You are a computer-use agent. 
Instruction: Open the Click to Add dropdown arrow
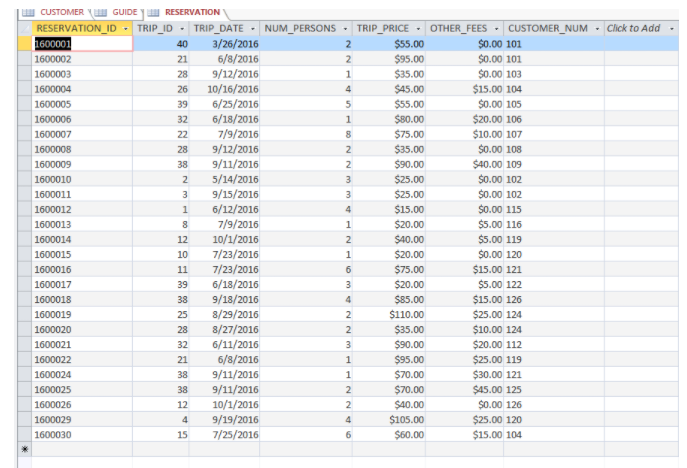click(672, 29)
